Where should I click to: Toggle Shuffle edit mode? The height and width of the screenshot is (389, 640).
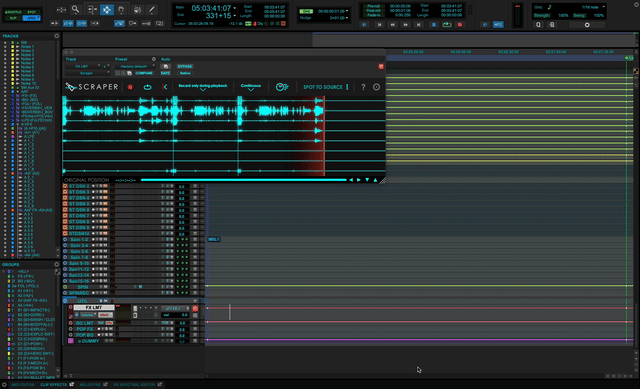13,12
